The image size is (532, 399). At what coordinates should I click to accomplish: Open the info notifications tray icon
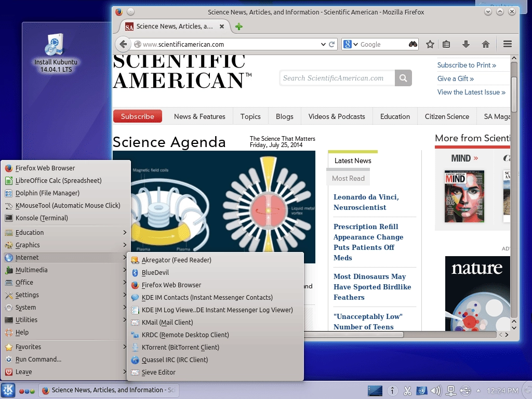[392, 391]
